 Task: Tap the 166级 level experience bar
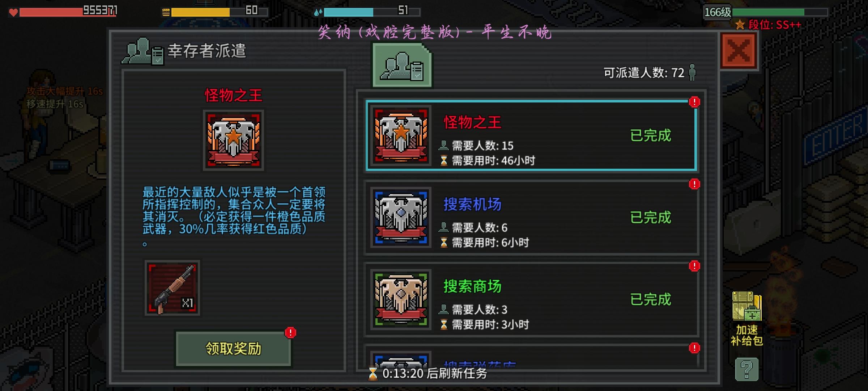(765, 12)
